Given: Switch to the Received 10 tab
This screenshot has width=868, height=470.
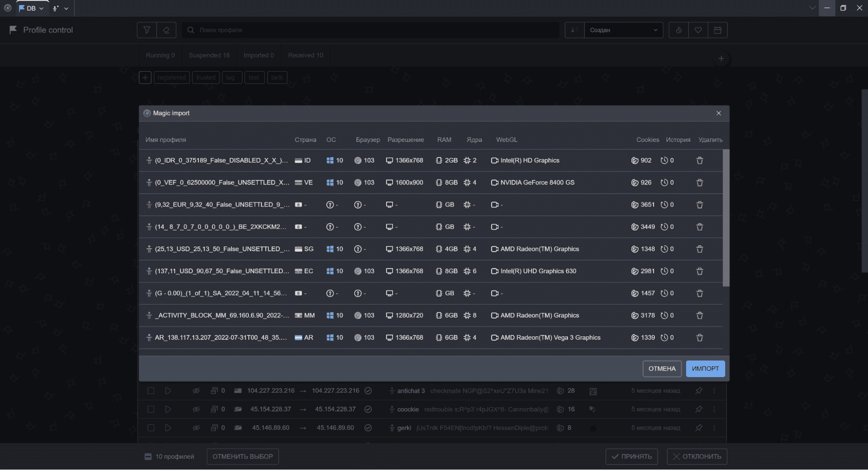Looking at the screenshot, I should coord(305,55).
